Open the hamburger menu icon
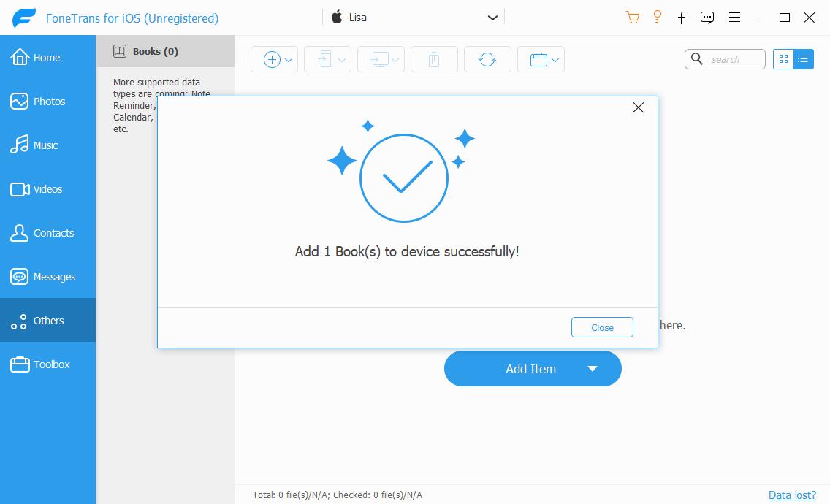Viewport: 830px width, 504px height. coord(735,18)
